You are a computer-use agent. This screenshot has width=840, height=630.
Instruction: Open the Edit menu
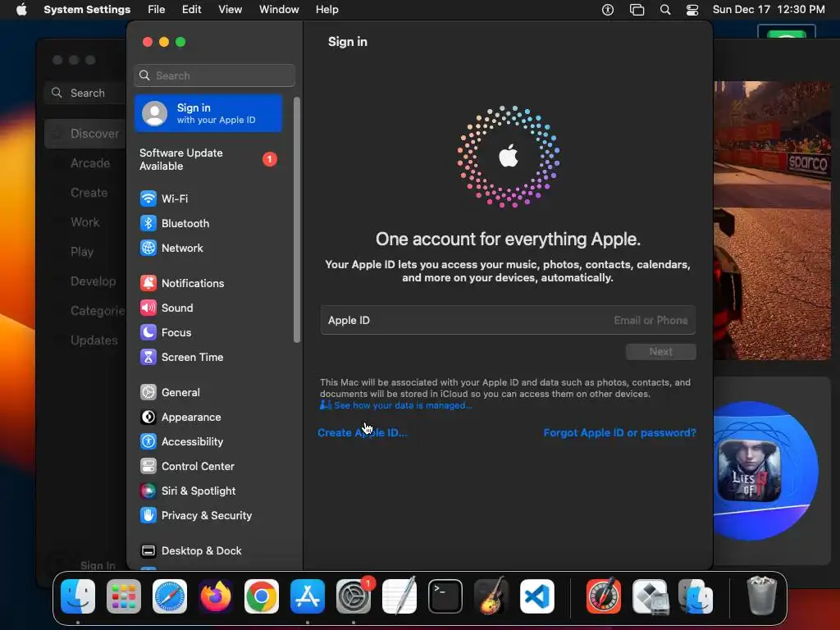pyautogui.click(x=192, y=10)
